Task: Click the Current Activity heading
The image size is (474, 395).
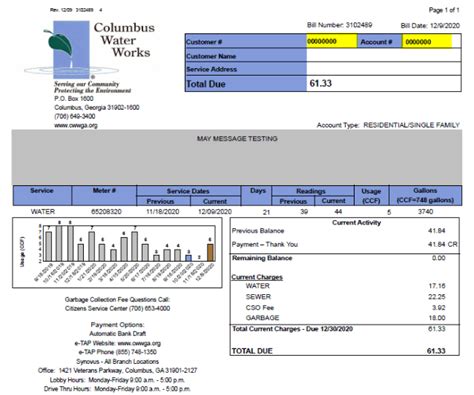Action: pos(356,223)
